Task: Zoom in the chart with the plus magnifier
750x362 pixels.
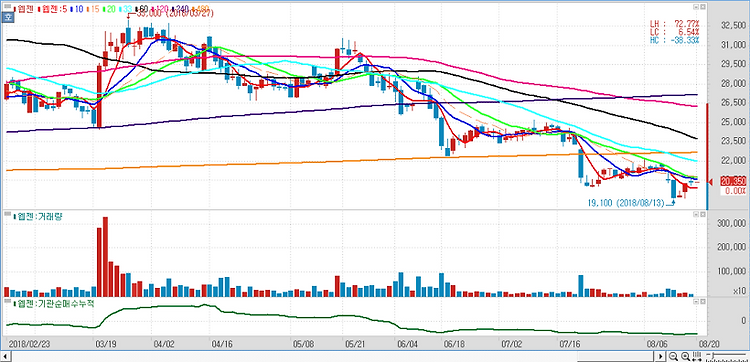Action: [685, 356]
